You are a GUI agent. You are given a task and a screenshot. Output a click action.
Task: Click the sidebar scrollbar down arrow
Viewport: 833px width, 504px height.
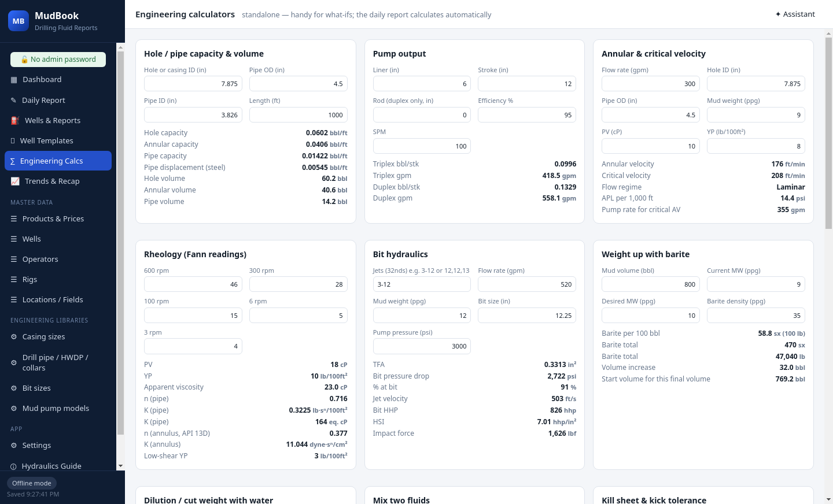tap(120, 466)
